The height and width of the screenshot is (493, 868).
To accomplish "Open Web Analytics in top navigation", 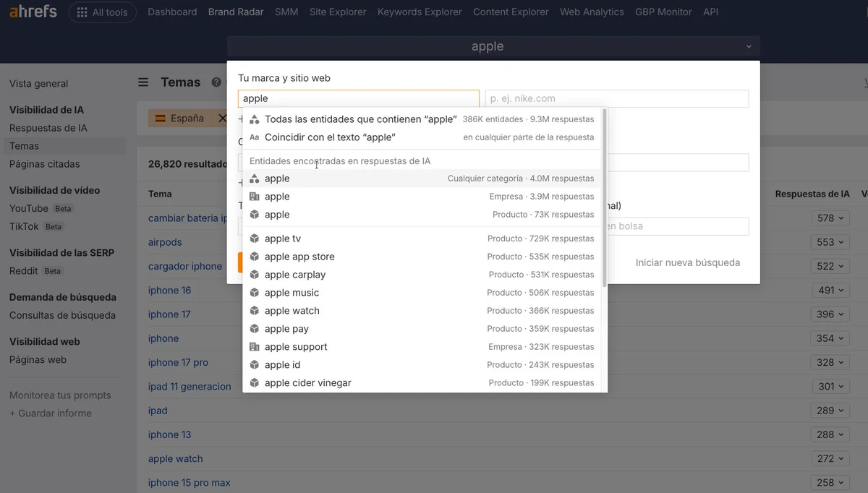I will [592, 12].
